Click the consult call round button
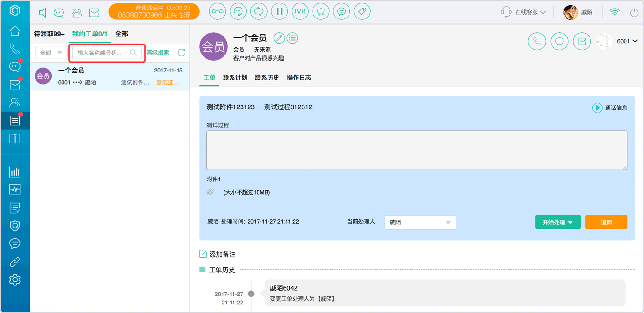644x313 pixels. 238,12
